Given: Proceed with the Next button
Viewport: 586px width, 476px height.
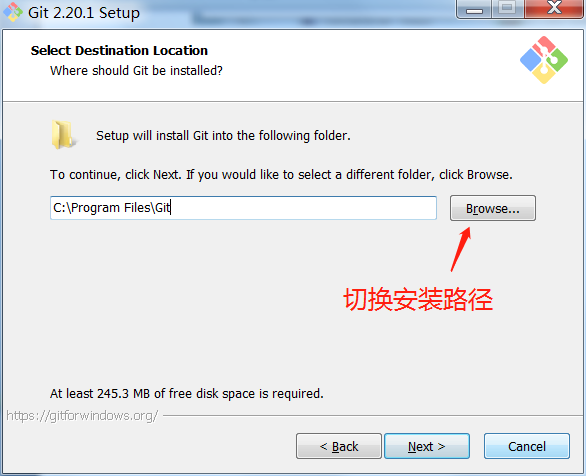Looking at the screenshot, I should coord(427,446).
